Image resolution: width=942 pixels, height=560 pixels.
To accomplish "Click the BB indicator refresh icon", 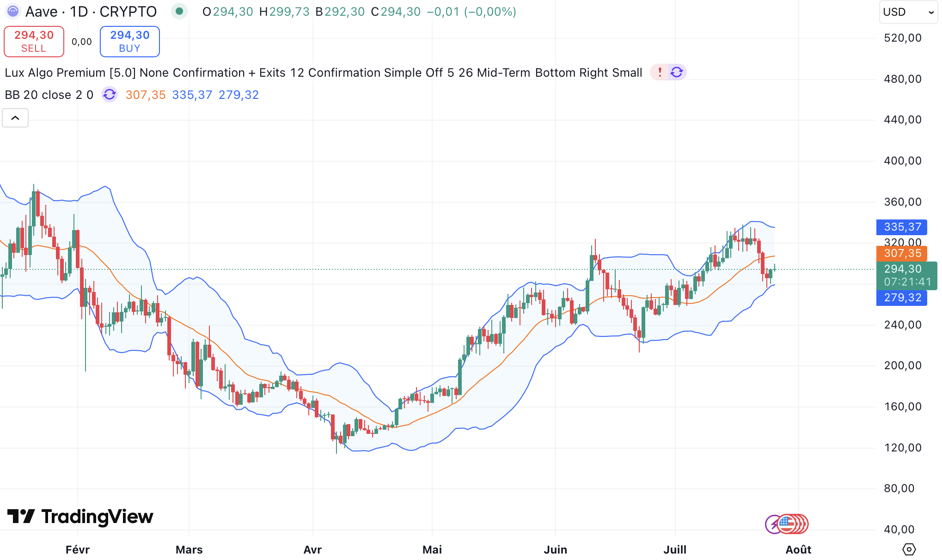I will [110, 95].
